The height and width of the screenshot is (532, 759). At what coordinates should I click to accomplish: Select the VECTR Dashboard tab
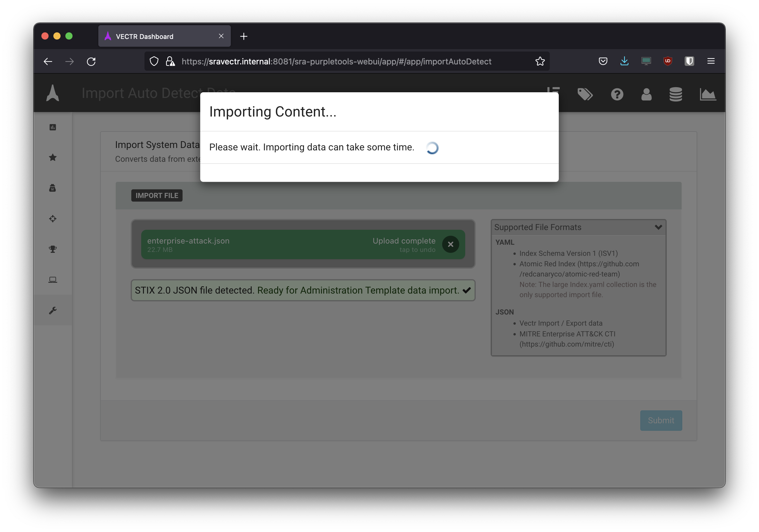[x=164, y=36]
